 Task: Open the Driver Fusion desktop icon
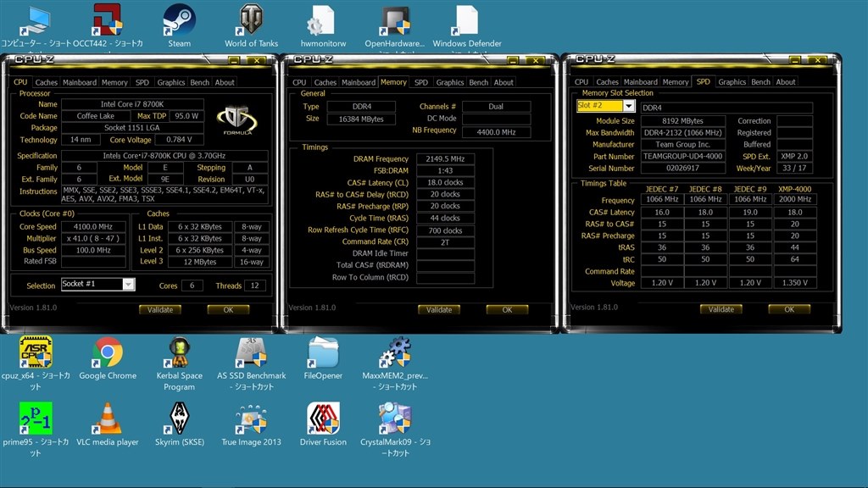(x=323, y=419)
